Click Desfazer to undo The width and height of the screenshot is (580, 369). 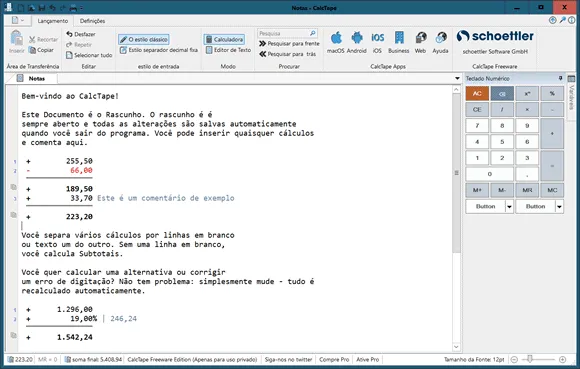(81, 34)
